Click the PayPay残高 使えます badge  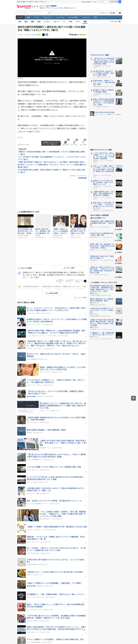[x=98, y=218]
